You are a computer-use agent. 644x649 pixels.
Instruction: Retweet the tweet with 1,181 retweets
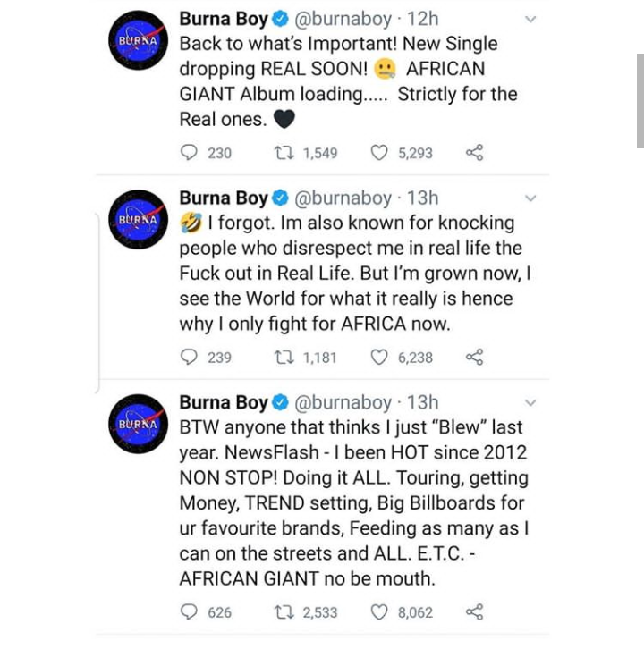click(x=283, y=358)
